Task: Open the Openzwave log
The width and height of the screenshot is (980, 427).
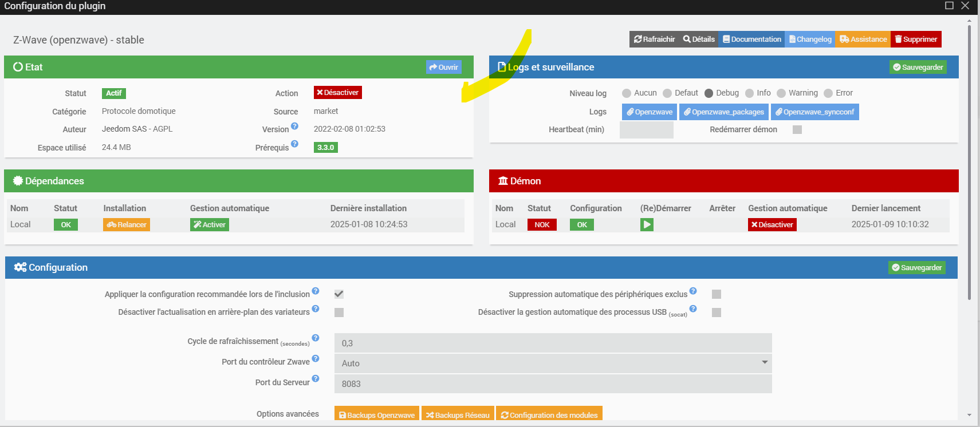Action: coord(650,112)
